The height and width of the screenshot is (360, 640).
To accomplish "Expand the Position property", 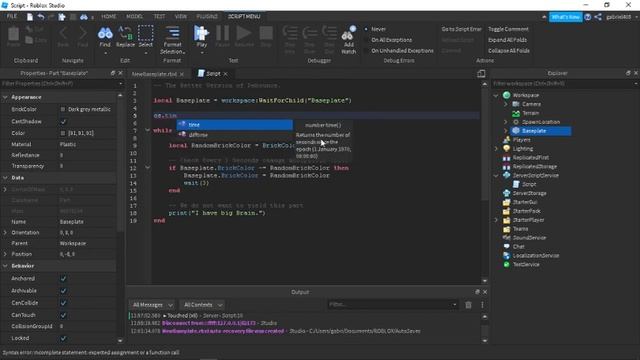I will (x=5, y=254).
